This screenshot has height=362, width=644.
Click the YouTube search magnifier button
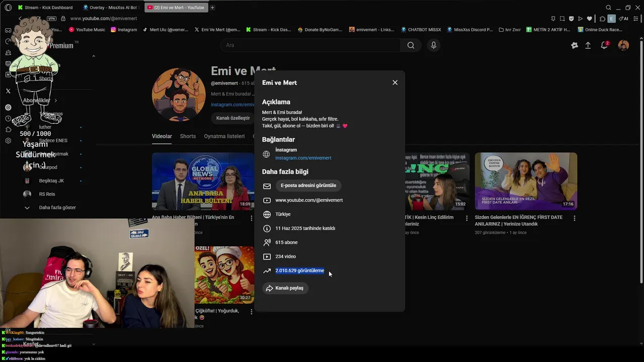[x=411, y=45]
